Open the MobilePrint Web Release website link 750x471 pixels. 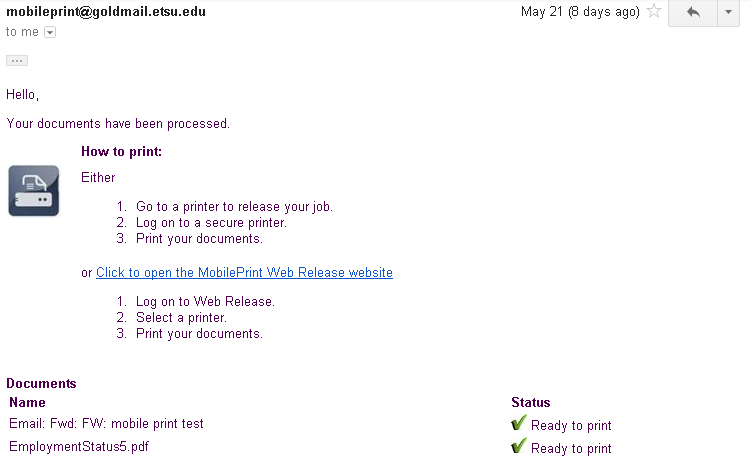[244, 273]
